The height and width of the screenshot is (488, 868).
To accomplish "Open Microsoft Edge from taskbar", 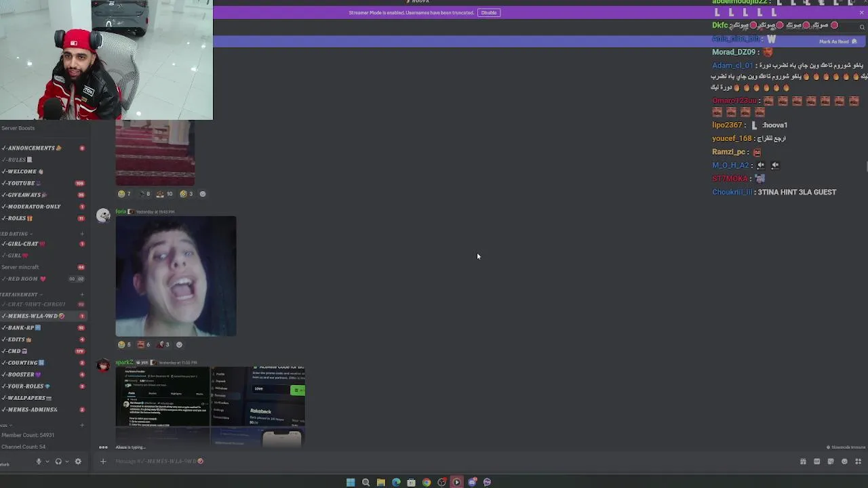I will (x=396, y=483).
